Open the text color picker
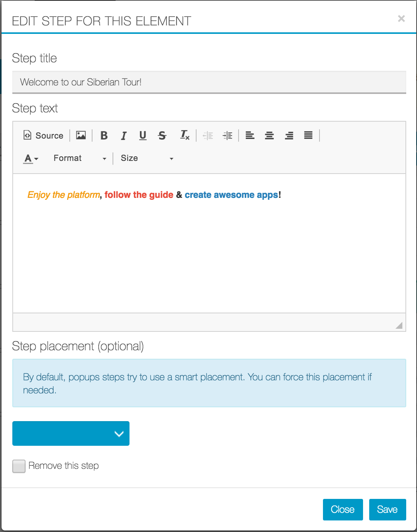The width and height of the screenshot is (417, 532). pyautogui.click(x=31, y=158)
